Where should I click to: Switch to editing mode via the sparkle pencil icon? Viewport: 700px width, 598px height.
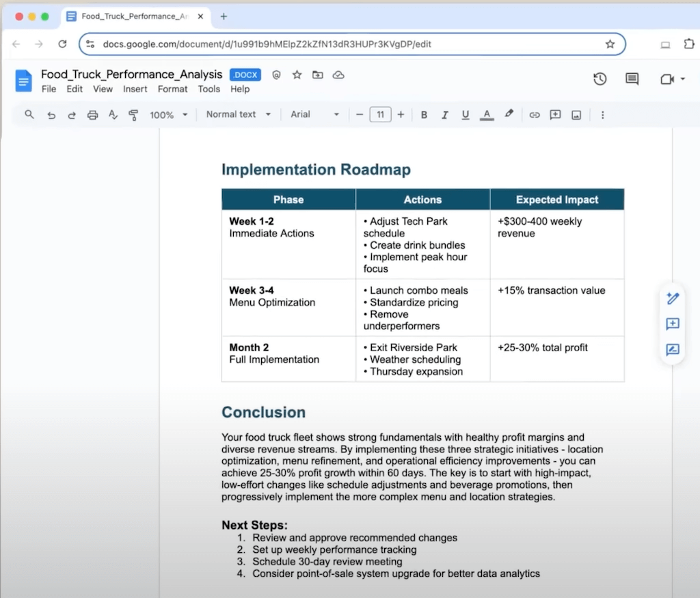pyautogui.click(x=673, y=298)
